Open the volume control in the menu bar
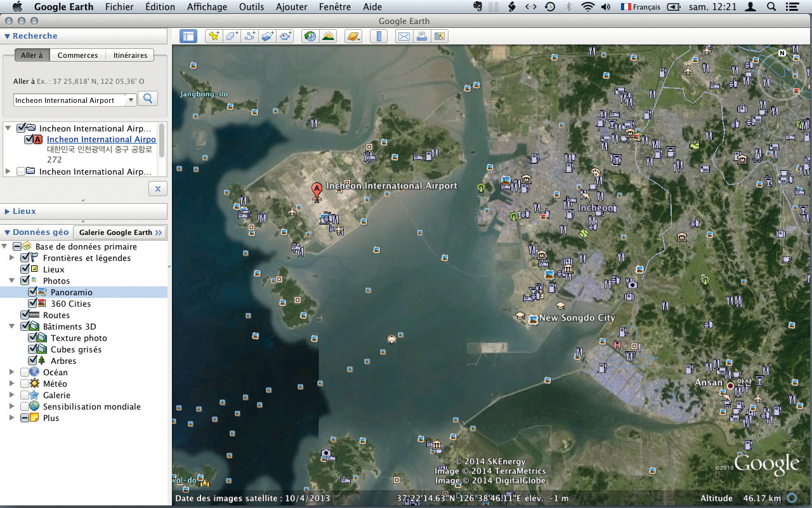Screen dimensions: 812x508 tap(606, 7)
